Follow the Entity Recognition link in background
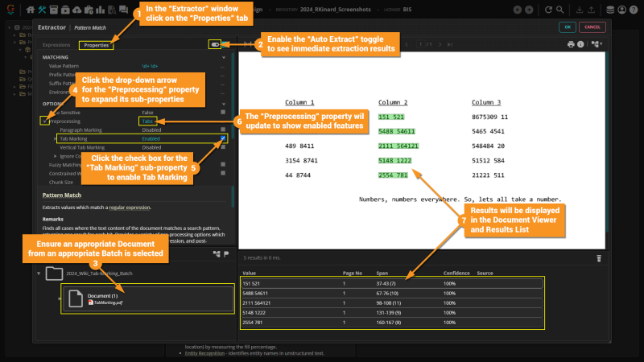This screenshot has width=644, height=362. 204,353
